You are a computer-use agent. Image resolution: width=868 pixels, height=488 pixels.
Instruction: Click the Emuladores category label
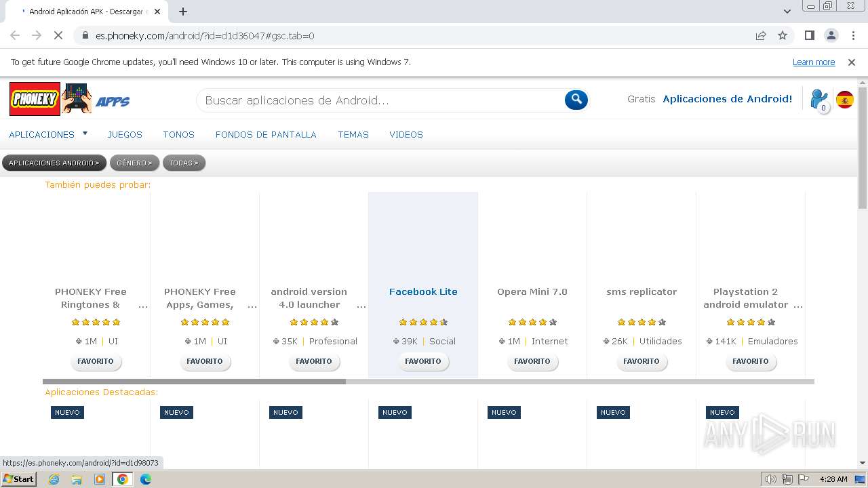[x=773, y=341]
